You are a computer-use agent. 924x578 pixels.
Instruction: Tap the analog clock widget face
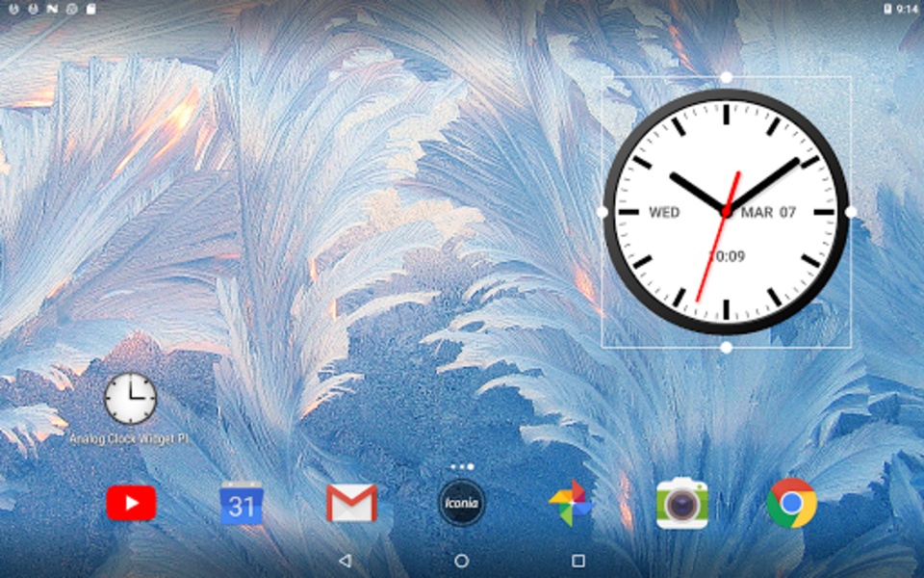pos(726,212)
